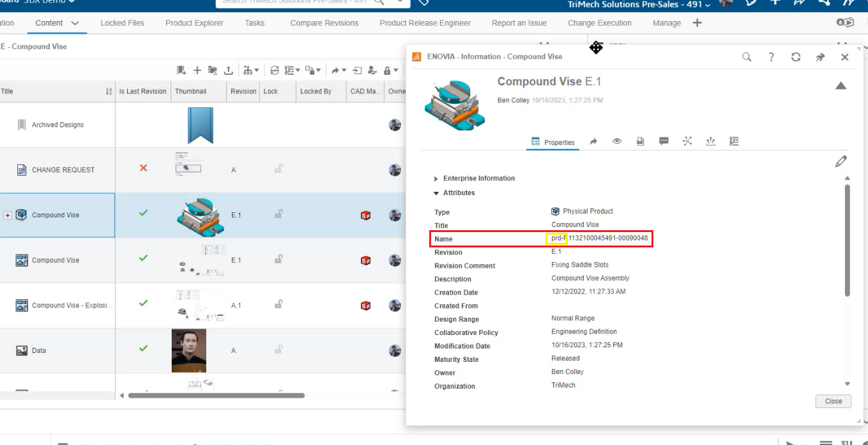Click the refresh/synchronize toolbar icon
This screenshot has width=868, height=445.
275,70
